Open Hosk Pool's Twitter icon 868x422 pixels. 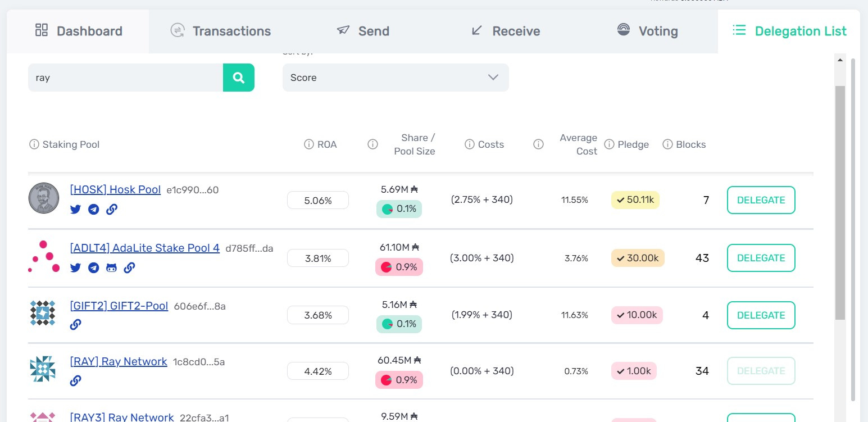[x=76, y=210]
